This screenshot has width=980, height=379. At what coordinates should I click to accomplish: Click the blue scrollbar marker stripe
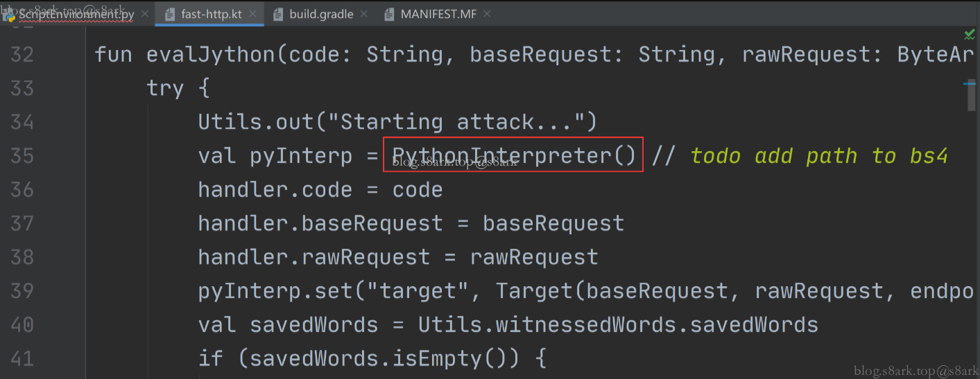[970, 83]
